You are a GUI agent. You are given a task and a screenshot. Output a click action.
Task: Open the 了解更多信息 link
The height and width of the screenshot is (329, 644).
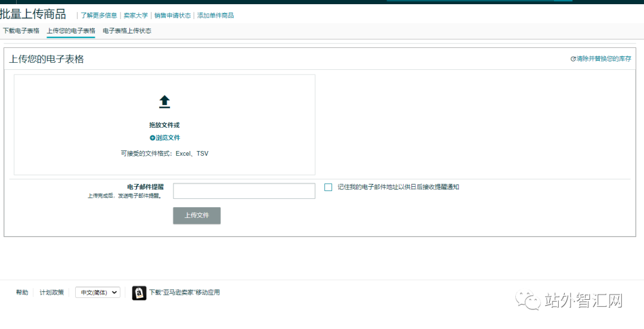[98, 16]
